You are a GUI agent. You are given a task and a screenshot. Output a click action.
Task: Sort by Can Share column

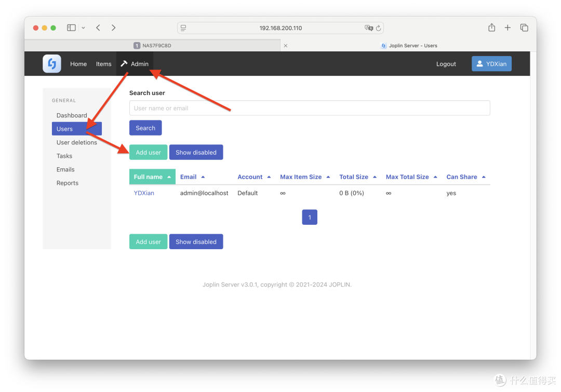click(x=466, y=177)
